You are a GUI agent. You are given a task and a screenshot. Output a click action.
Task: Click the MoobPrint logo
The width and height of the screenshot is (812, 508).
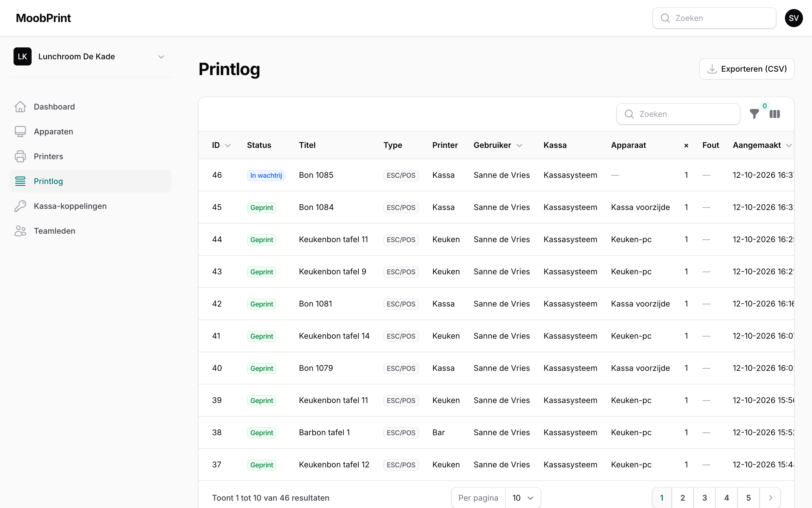click(43, 18)
